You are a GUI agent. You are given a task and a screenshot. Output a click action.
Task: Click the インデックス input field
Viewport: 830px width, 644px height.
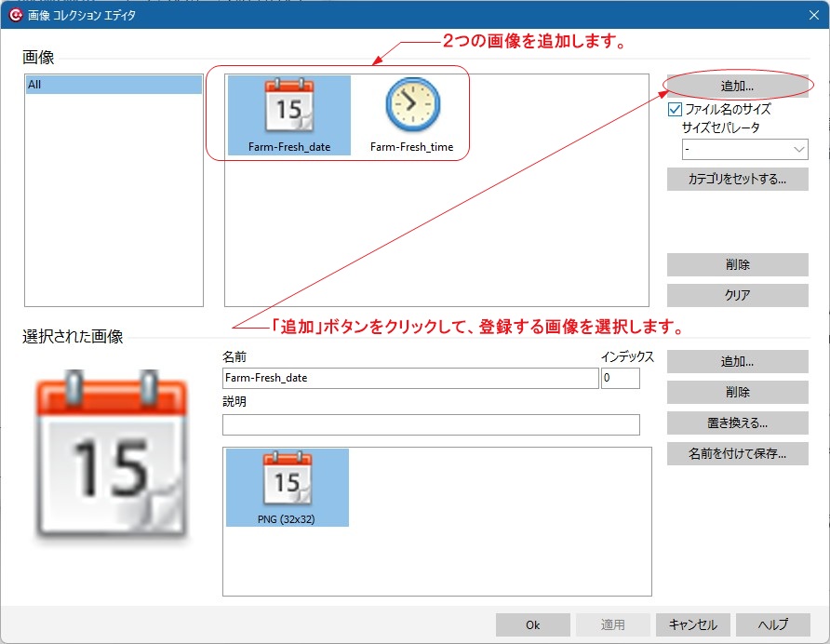pos(620,379)
